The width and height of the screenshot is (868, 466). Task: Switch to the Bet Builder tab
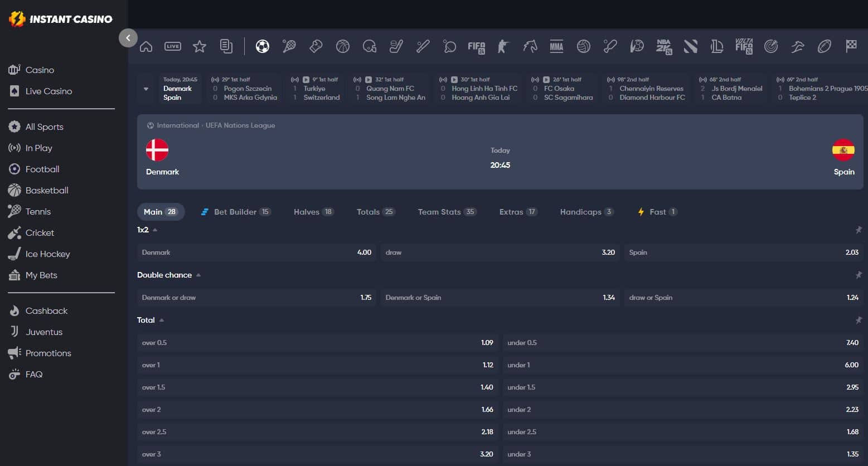click(x=236, y=212)
